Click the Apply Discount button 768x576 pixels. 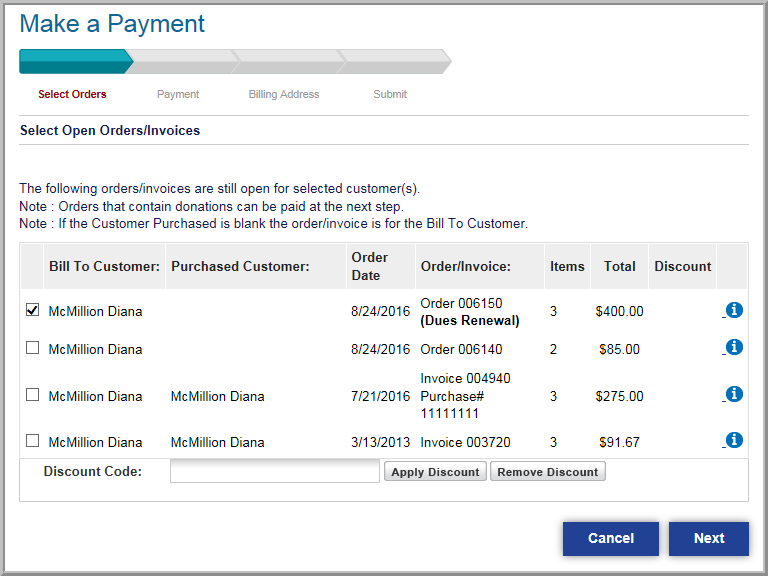coord(435,472)
